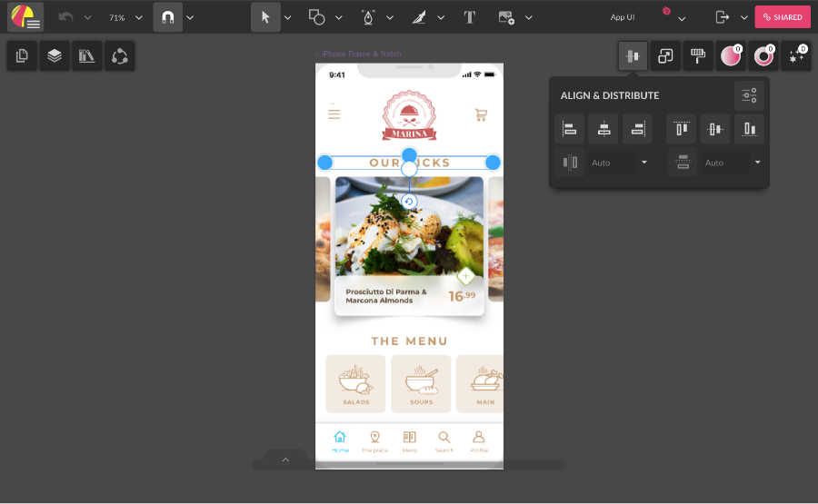Align selection to vertical middle
The image size is (818, 504).
point(715,129)
